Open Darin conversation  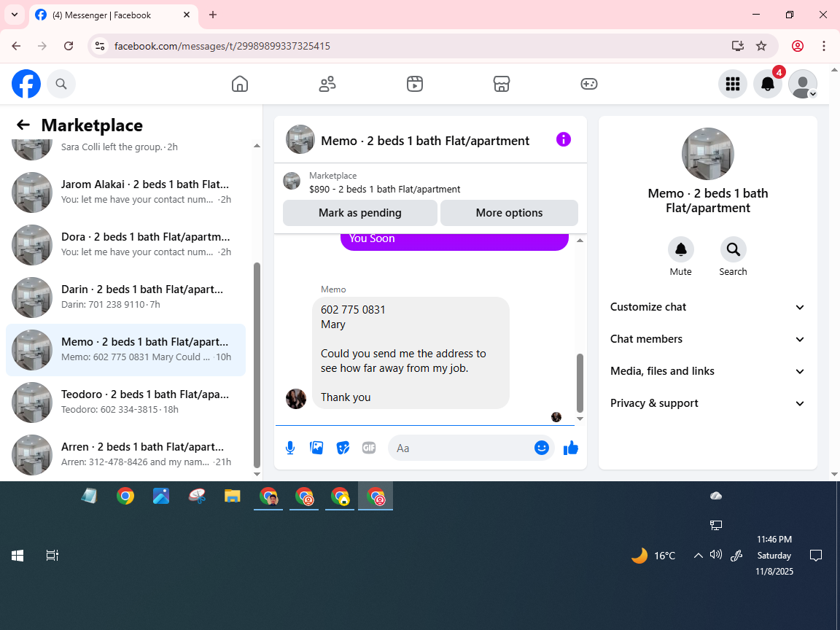(x=126, y=297)
